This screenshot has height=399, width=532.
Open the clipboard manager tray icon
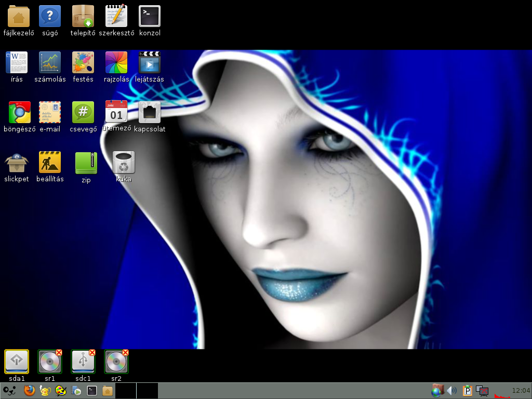[467, 391]
